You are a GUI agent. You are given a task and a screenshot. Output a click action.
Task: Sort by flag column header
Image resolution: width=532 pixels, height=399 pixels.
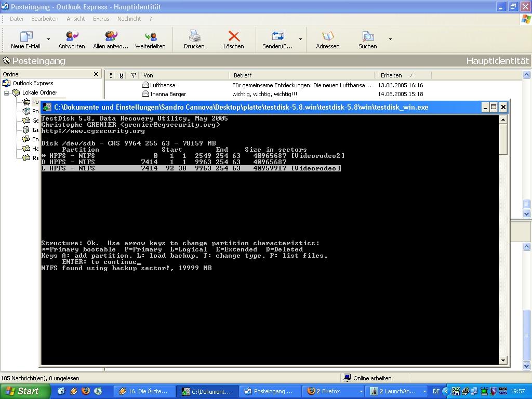pyautogui.click(x=134, y=75)
